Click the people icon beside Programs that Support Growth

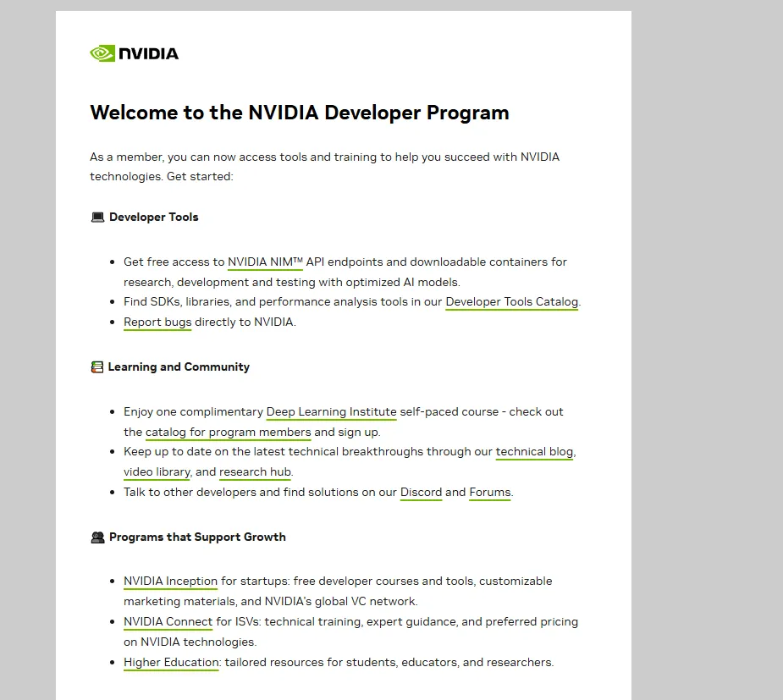[x=97, y=537]
